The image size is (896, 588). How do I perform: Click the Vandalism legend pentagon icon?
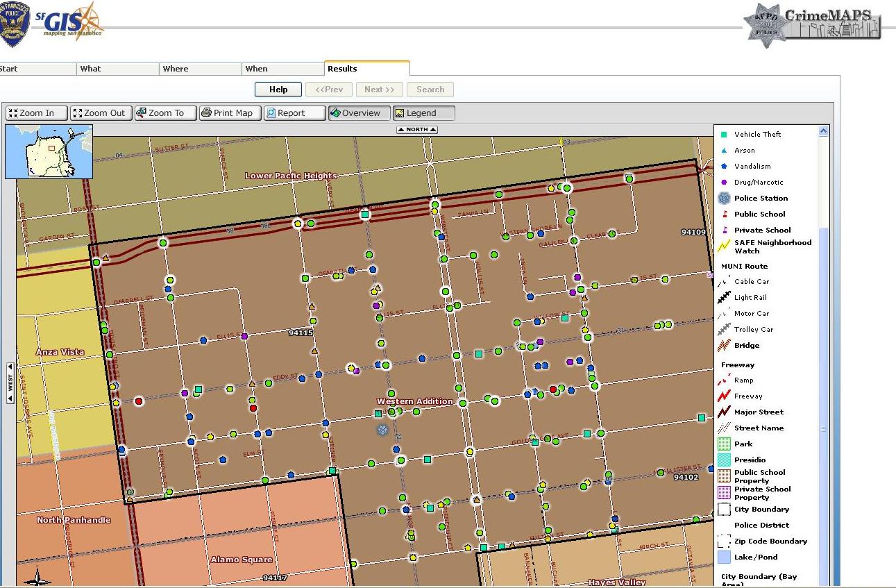724,167
